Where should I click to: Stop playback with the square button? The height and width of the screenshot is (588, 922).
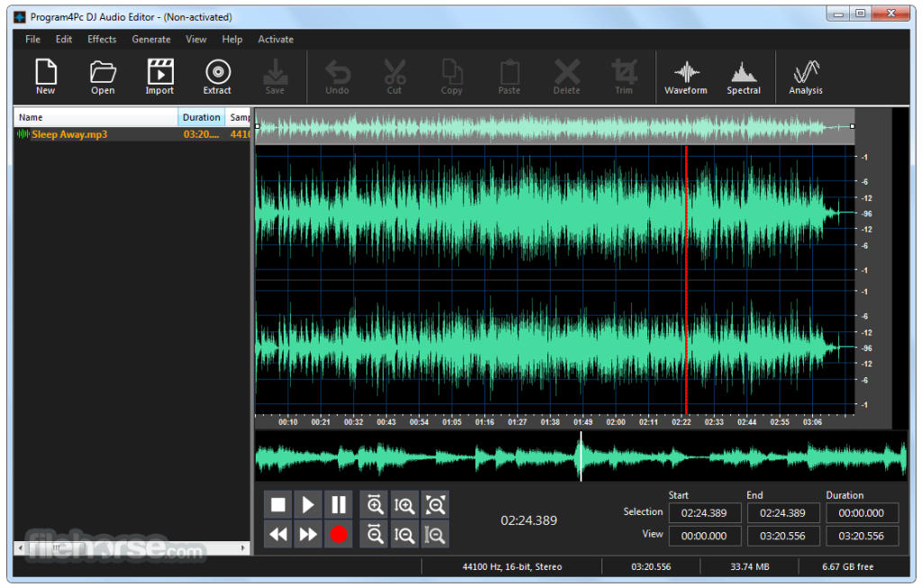coord(278,505)
